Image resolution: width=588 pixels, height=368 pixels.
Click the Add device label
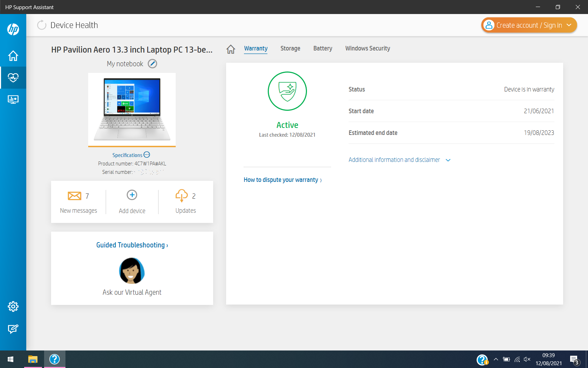click(x=132, y=211)
